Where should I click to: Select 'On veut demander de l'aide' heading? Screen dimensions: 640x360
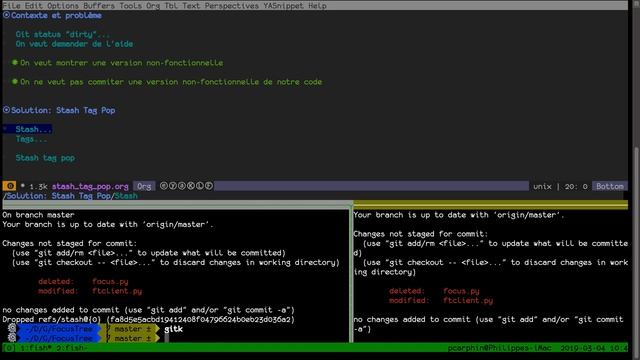click(74, 44)
